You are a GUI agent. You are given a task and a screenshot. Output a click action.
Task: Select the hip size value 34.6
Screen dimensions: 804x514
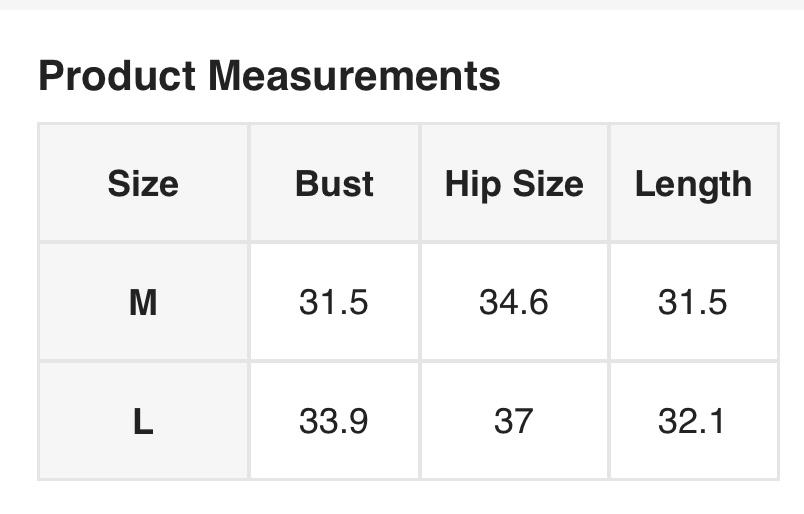[514, 302]
